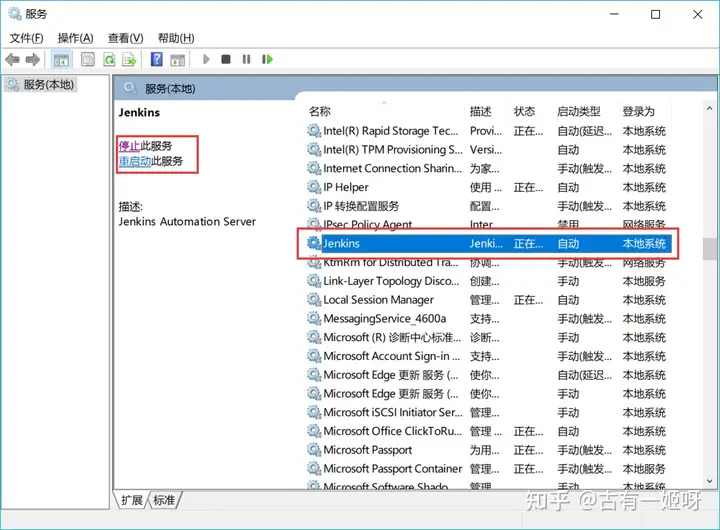The image size is (720, 530).
Task: Click the Restart service icon
Action: click(267, 59)
